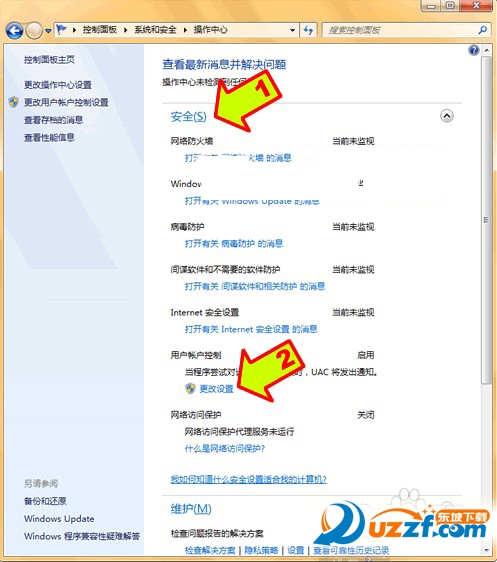
Task: Expand arrow after 控制面板 breadcrumb
Action: coord(126,30)
